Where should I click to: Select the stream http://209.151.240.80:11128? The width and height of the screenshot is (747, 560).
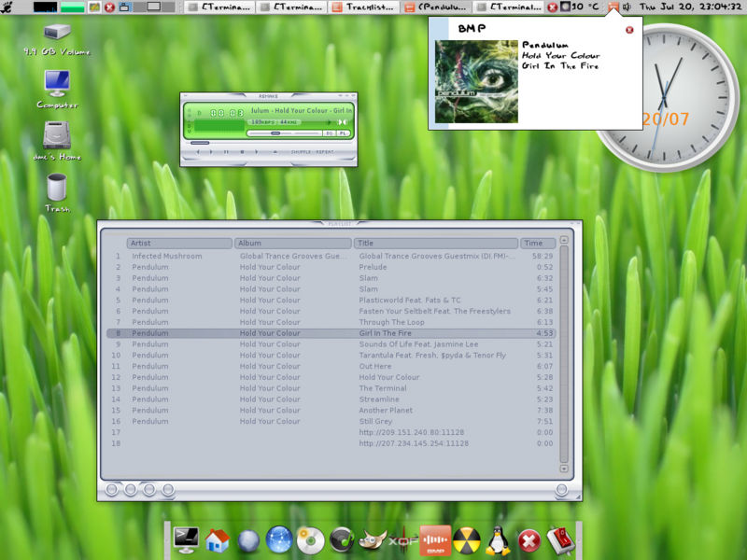[x=331, y=432]
